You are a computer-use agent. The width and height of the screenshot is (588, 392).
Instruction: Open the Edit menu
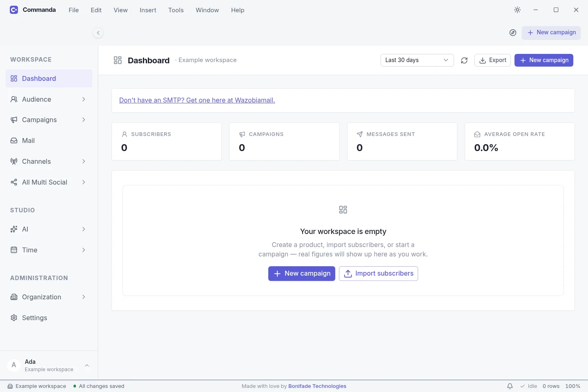coord(96,10)
